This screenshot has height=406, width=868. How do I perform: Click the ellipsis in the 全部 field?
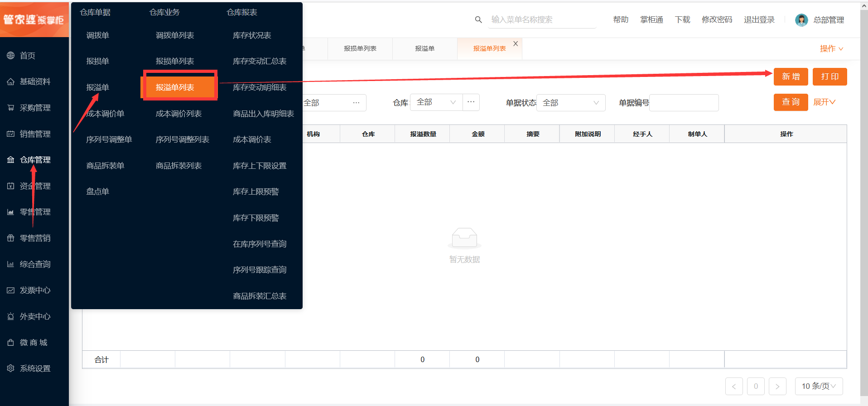[x=357, y=103]
